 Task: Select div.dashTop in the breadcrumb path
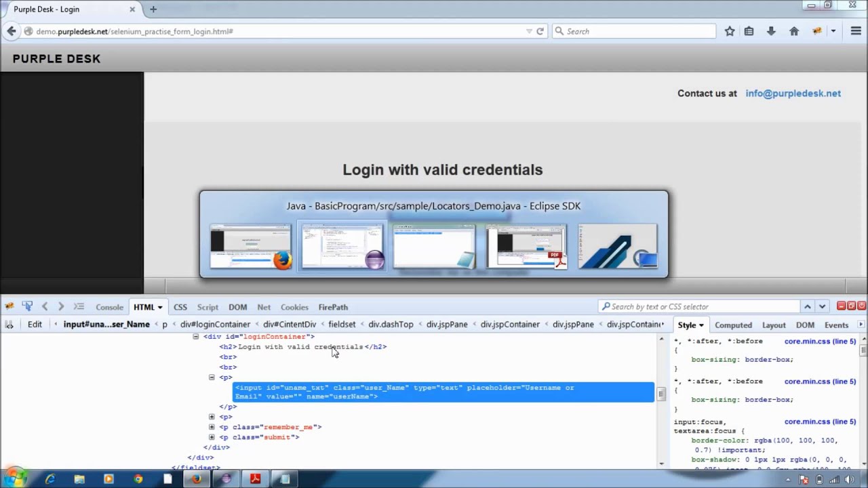click(391, 325)
